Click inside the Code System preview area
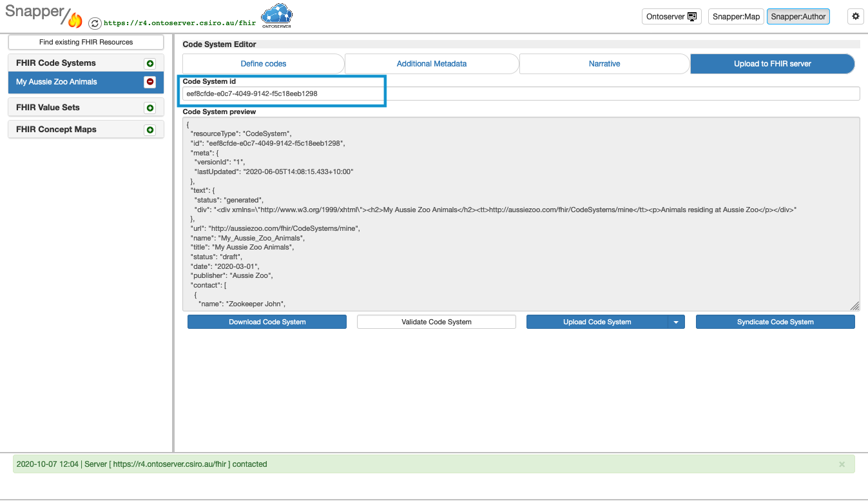 tap(521, 214)
